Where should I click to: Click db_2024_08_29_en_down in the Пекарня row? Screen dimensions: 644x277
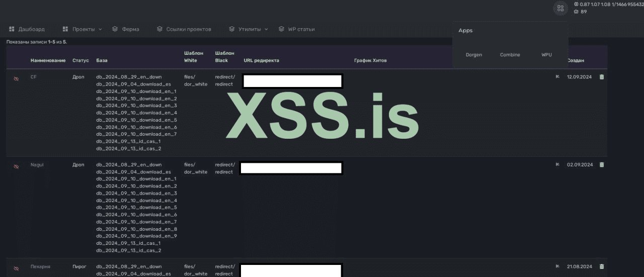coord(129,266)
